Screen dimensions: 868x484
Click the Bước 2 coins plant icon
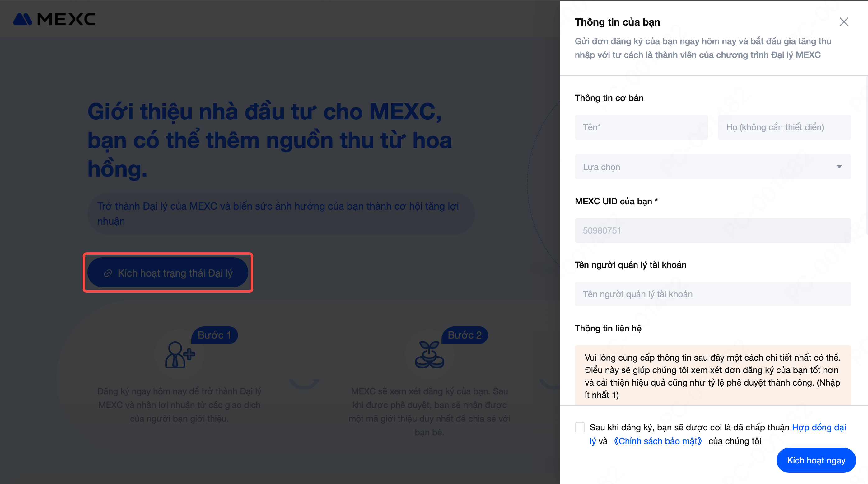click(x=429, y=354)
